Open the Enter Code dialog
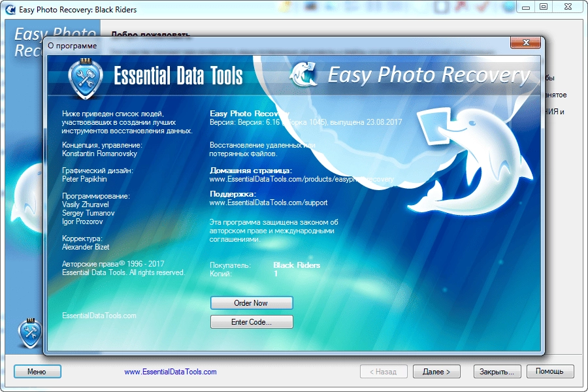 coord(252,322)
